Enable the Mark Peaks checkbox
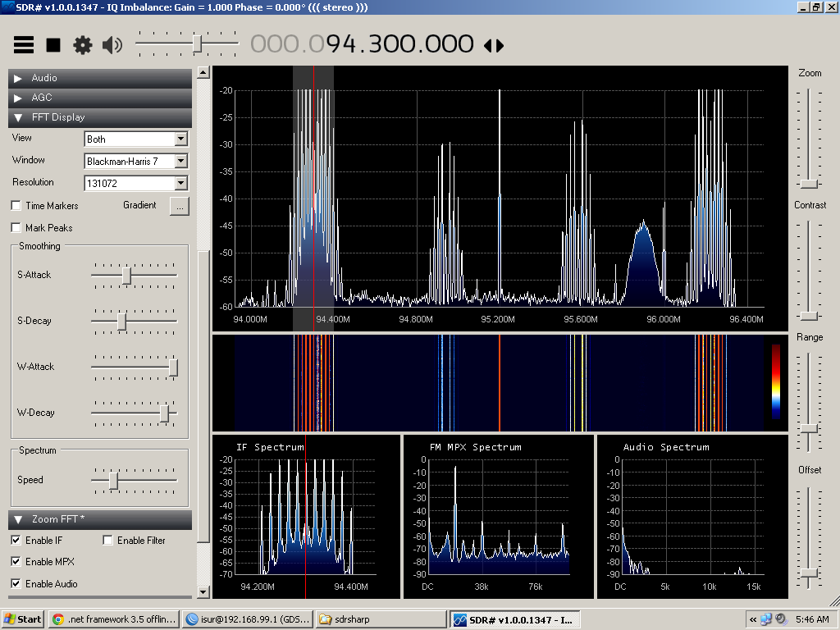The width and height of the screenshot is (840, 630). [x=16, y=228]
